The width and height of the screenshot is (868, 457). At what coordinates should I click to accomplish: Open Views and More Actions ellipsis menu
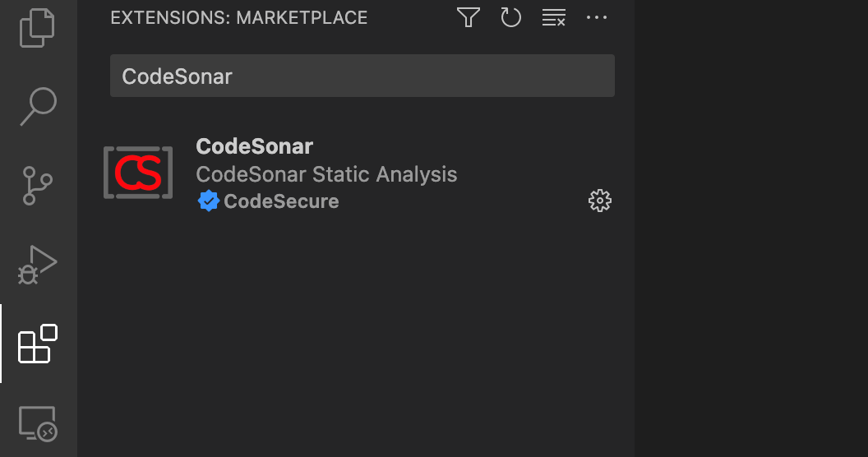tap(597, 17)
